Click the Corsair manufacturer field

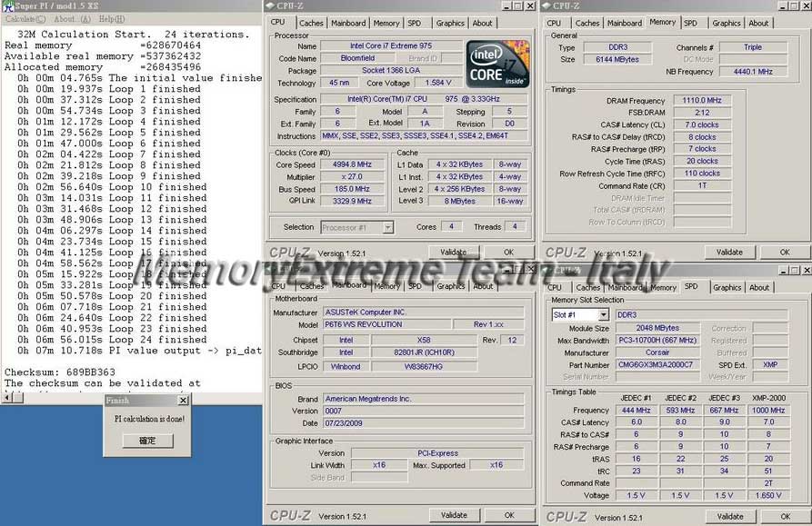(657, 352)
